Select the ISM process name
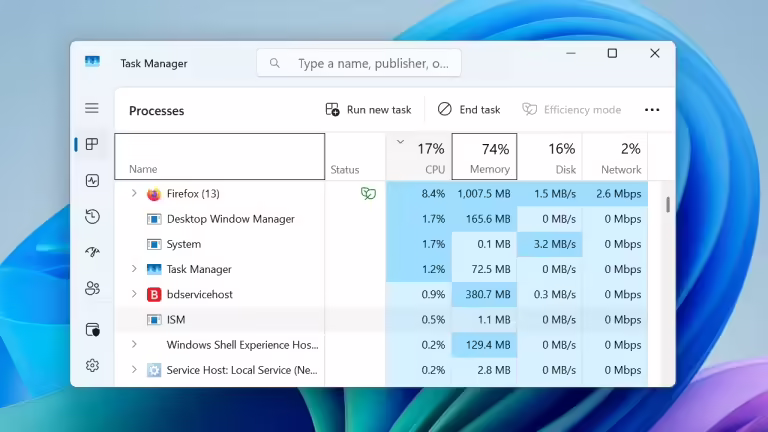 pos(176,320)
